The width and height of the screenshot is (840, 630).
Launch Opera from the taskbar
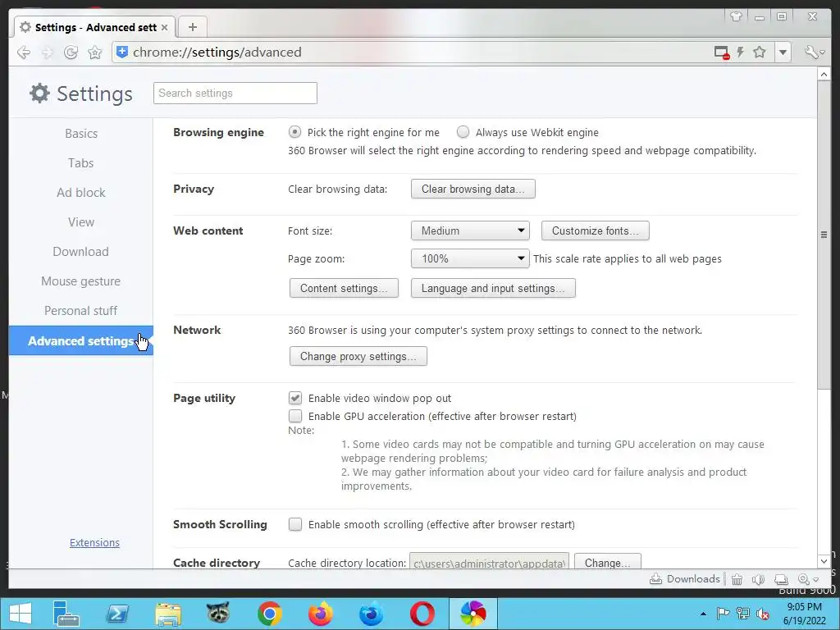pos(422,614)
